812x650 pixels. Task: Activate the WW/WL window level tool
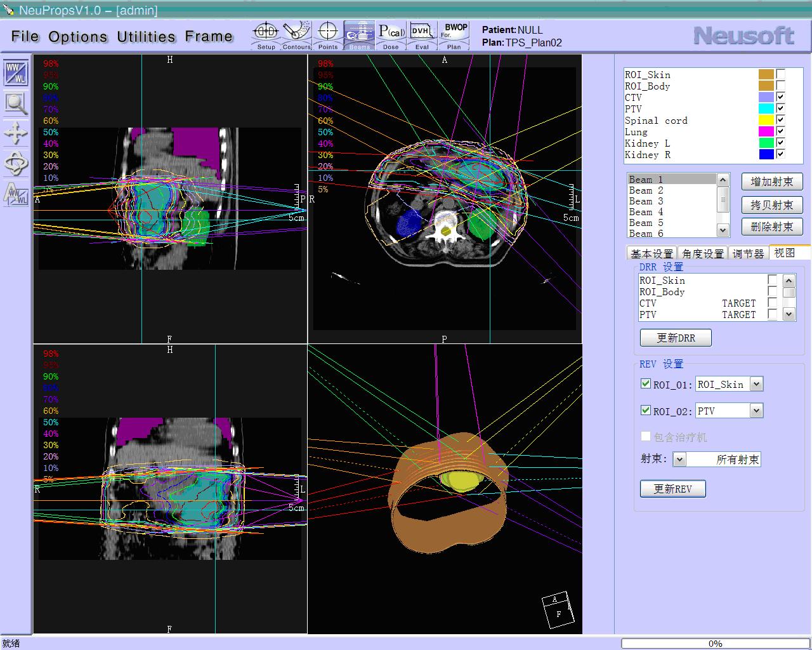[x=16, y=72]
